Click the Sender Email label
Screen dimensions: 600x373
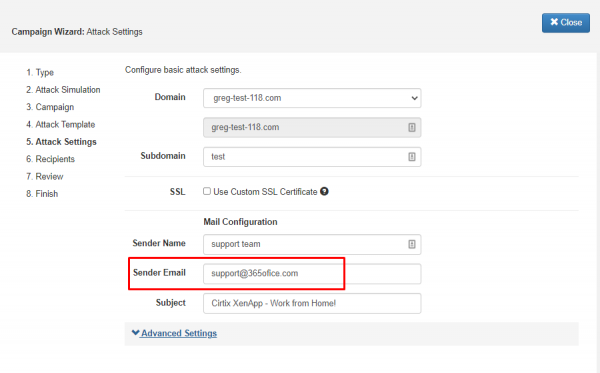point(159,273)
